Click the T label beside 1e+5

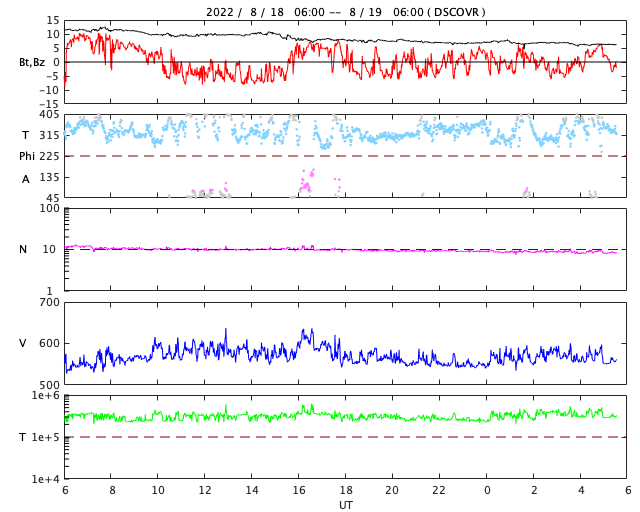[x=23, y=437]
